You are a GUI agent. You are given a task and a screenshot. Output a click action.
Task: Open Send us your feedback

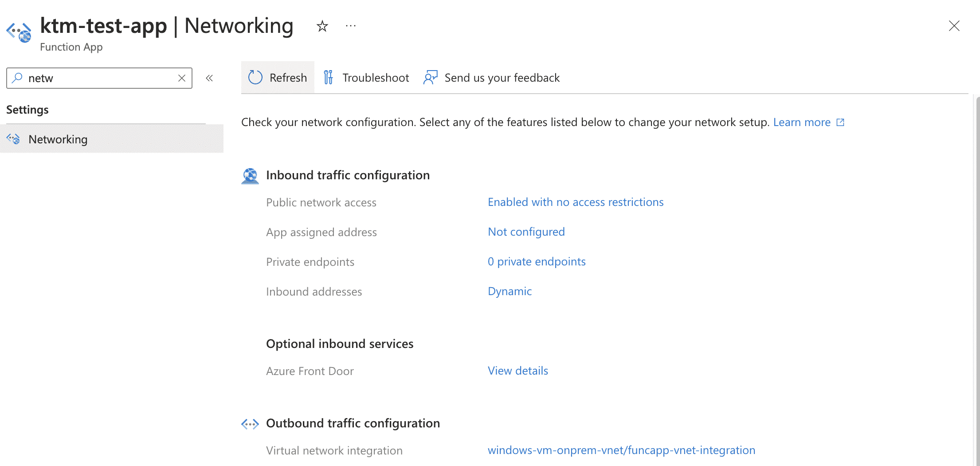(492, 78)
